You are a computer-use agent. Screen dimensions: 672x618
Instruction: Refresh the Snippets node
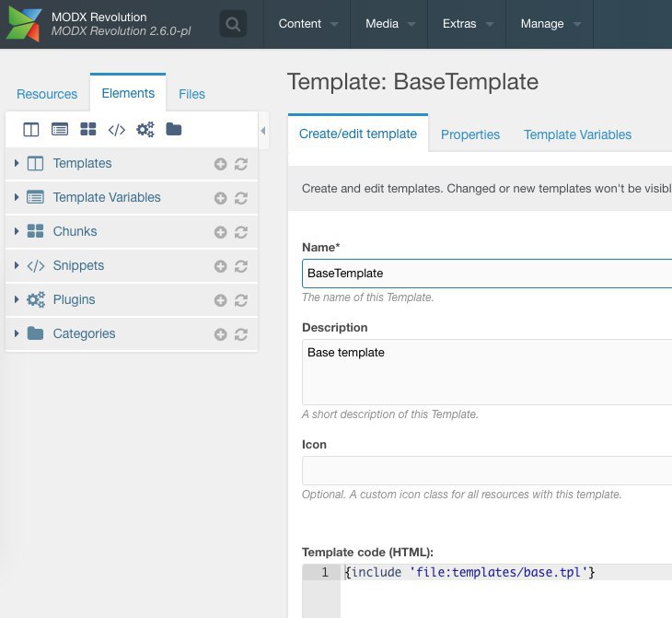[241, 266]
